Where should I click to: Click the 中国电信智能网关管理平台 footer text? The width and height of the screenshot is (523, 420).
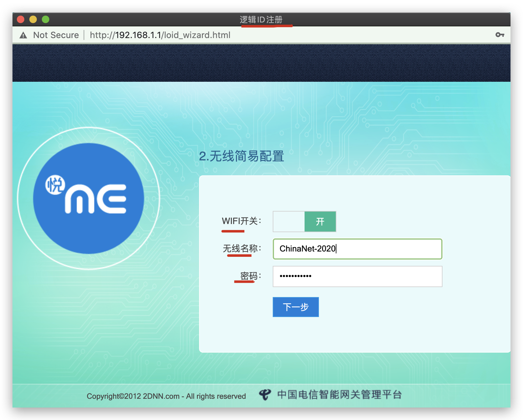pyautogui.click(x=340, y=395)
